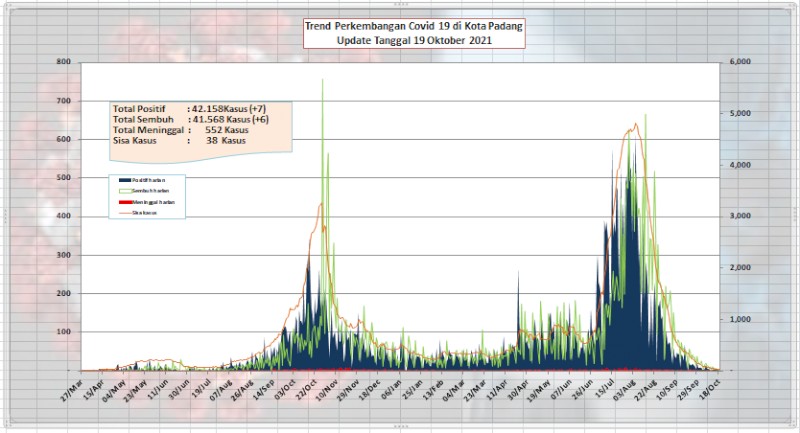
Task: Click the left axis value 100
Action: pyautogui.click(x=64, y=332)
